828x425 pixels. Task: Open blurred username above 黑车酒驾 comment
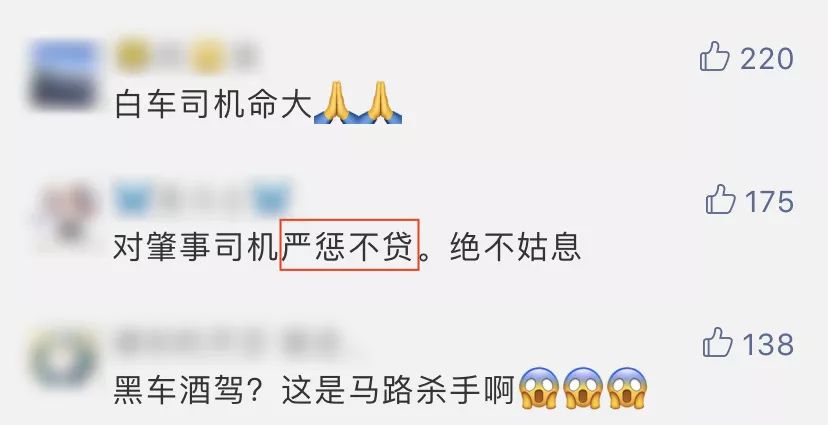pyautogui.click(x=227, y=342)
